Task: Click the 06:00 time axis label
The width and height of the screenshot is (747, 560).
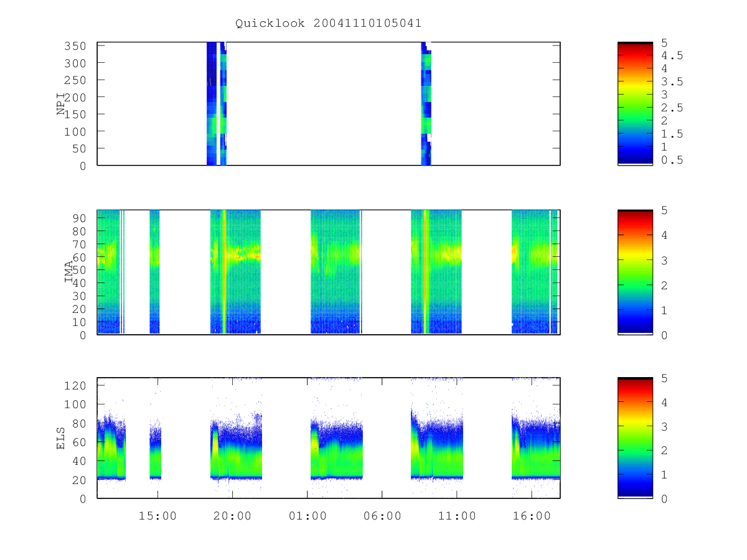Action: tap(382, 516)
